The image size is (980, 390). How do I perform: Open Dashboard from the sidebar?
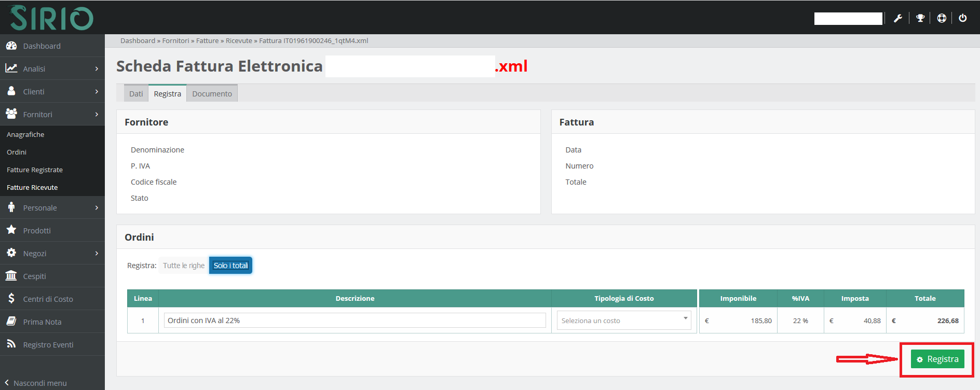coord(42,46)
